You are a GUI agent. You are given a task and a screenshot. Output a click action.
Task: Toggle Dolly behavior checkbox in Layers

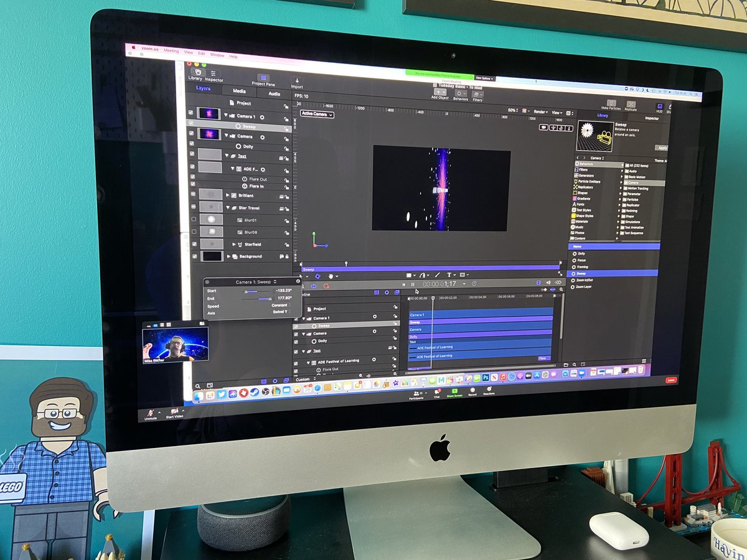coord(192,144)
